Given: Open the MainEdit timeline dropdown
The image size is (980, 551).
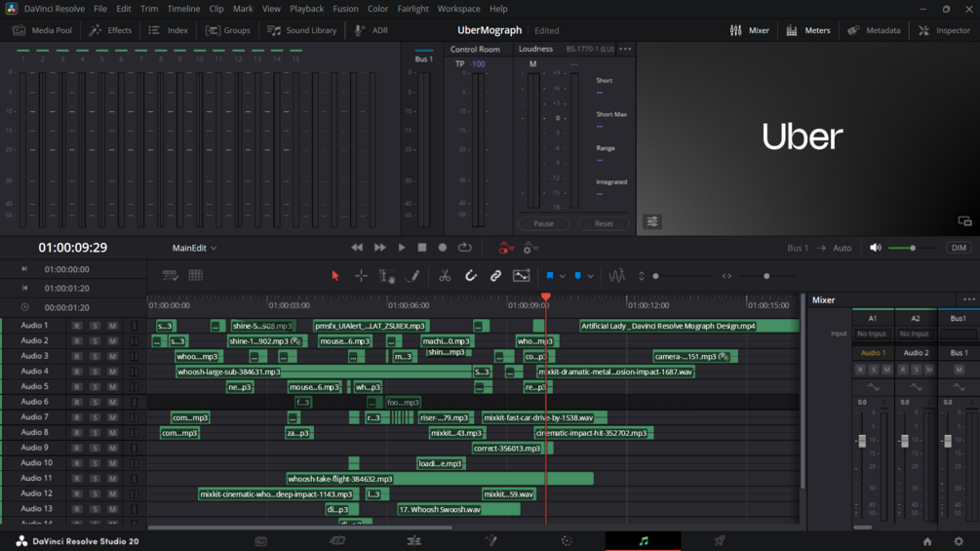Looking at the screenshot, I should click(x=194, y=248).
